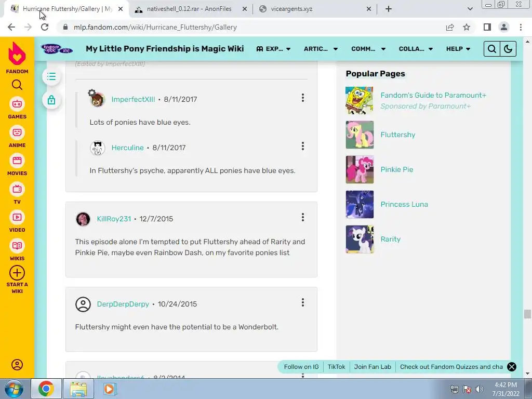Click the SpongeBob Paramount+ thumbnail
Viewport: 532px width, 399px height.
click(360, 100)
